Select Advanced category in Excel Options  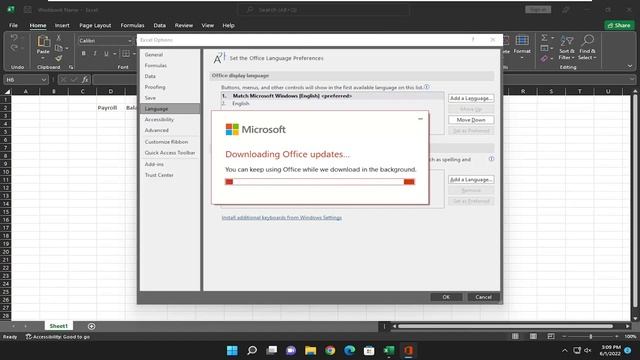pos(170,130)
